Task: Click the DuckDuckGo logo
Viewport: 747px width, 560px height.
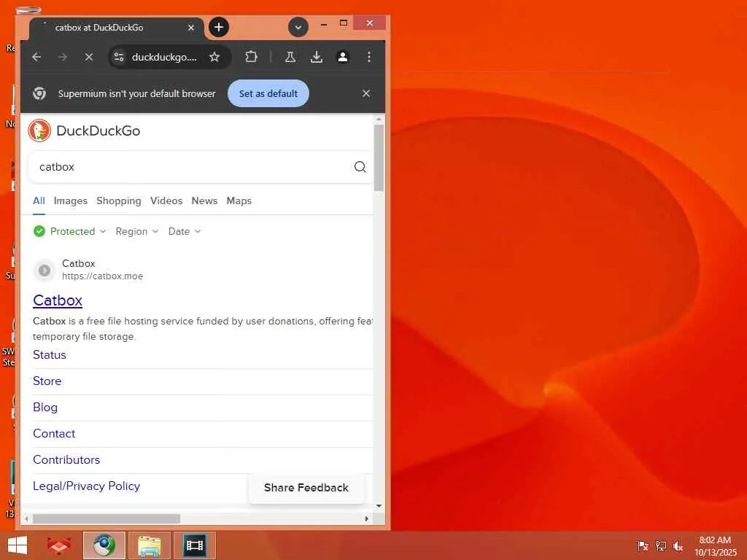Action: (x=85, y=131)
